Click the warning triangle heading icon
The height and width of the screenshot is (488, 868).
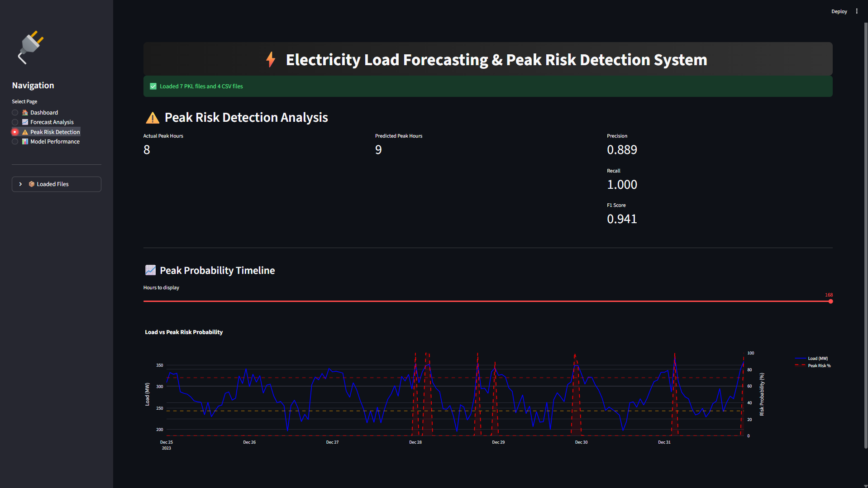[x=153, y=118]
